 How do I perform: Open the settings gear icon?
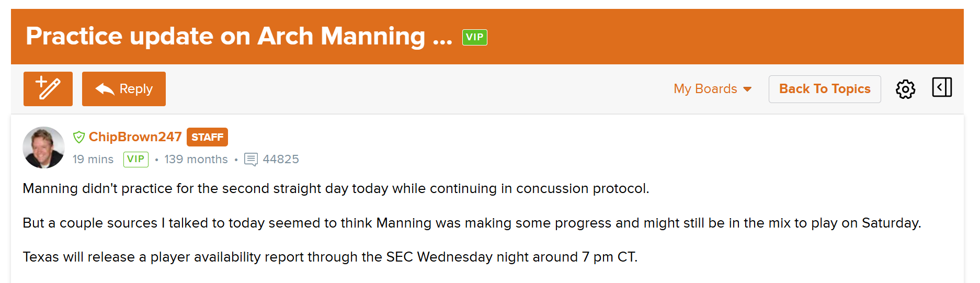[x=905, y=89]
